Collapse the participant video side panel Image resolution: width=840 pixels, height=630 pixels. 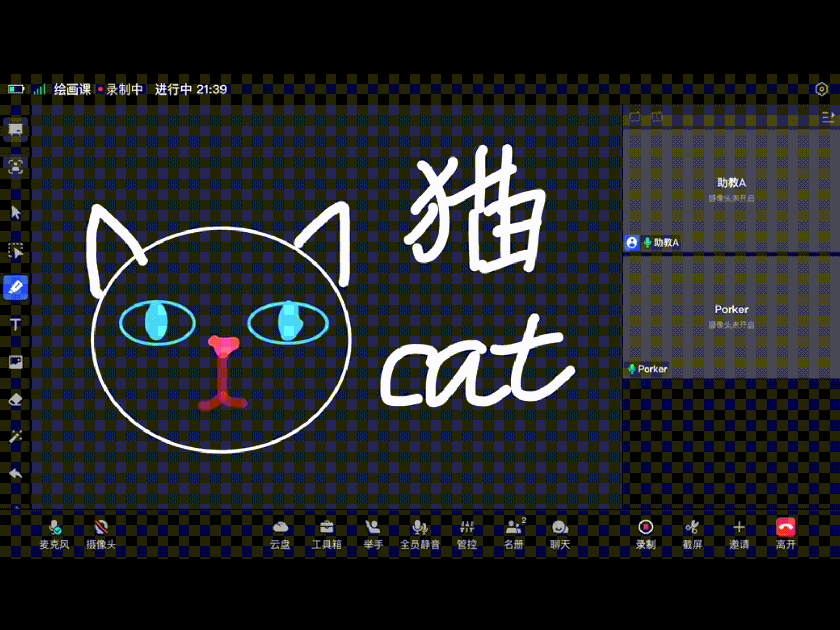pyautogui.click(x=827, y=117)
